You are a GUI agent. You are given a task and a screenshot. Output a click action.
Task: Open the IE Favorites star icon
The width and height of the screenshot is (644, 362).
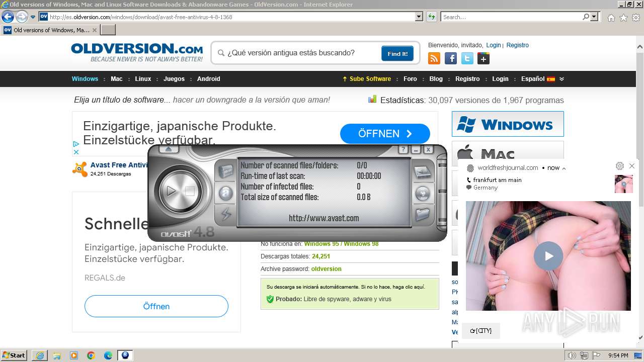tap(623, 18)
